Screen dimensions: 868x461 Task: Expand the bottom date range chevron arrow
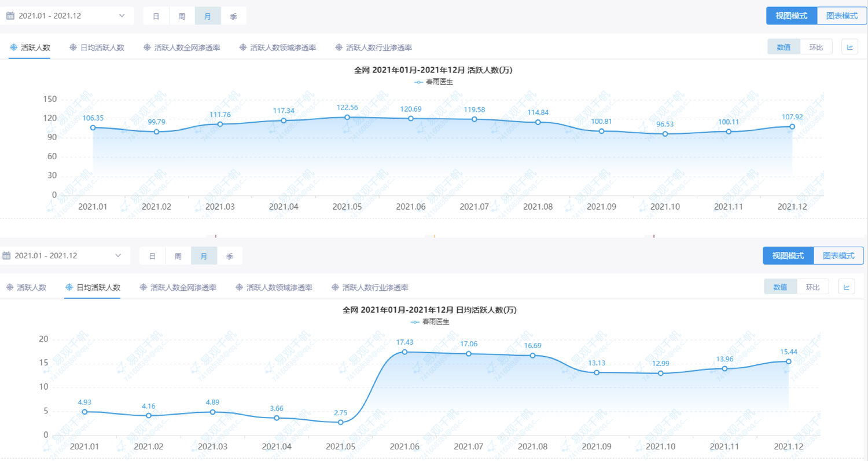click(x=118, y=255)
